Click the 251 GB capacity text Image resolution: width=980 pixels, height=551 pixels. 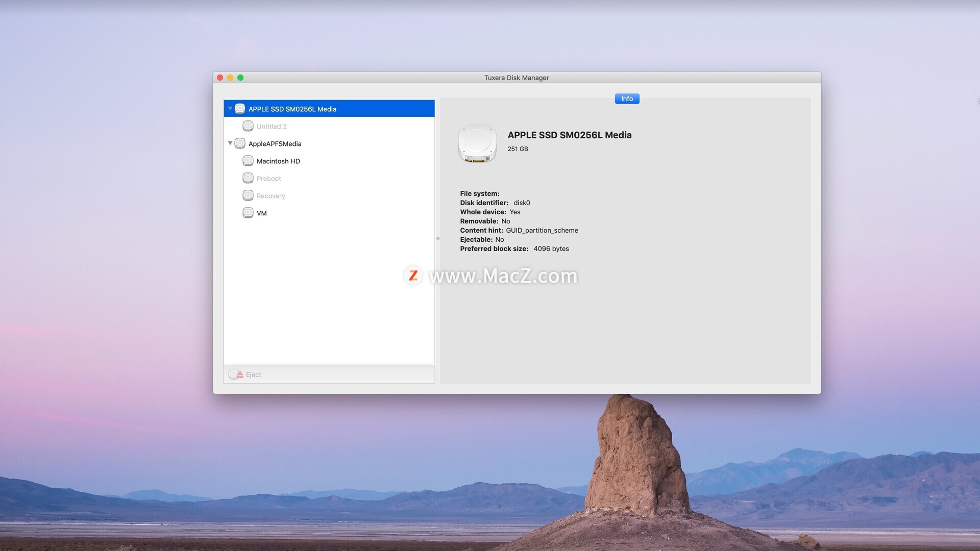[518, 149]
